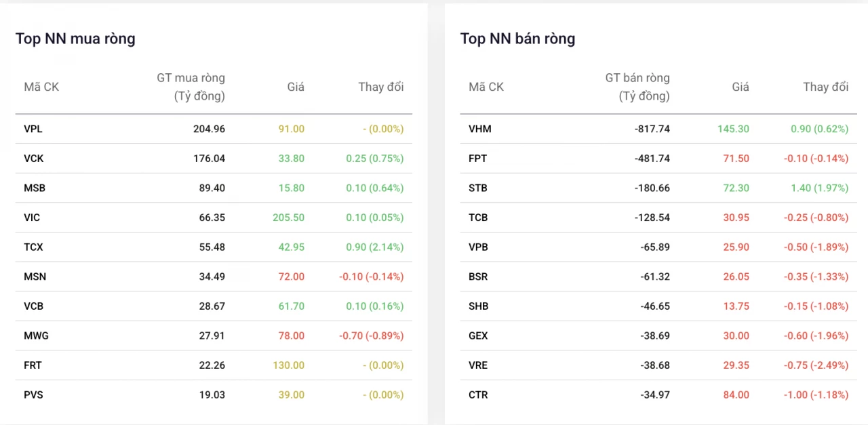Click SHB ticker symbol
This screenshot has width=868, height=425.
point(478,306)
